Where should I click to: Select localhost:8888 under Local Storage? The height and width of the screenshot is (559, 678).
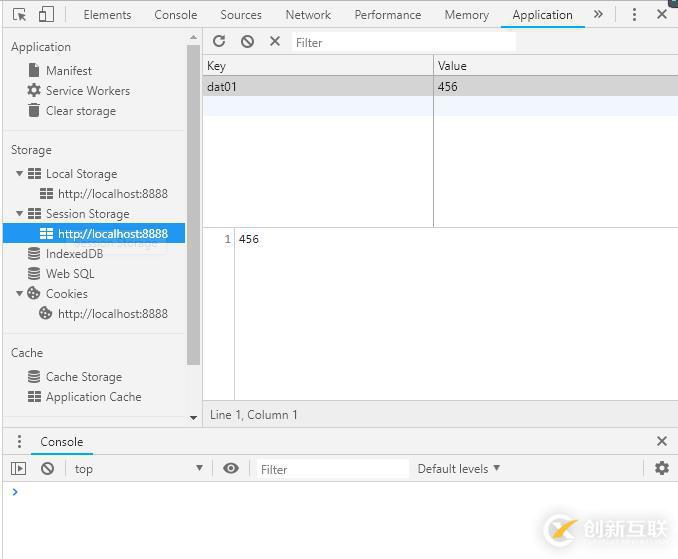pos(112,194)
